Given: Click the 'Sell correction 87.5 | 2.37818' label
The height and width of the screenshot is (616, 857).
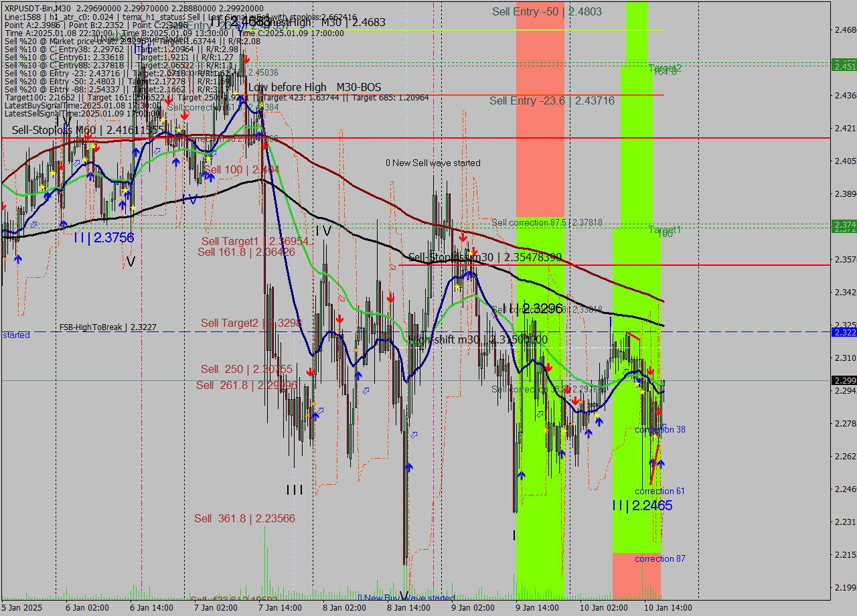Looking at the screenshot, I should coord(547,222).
